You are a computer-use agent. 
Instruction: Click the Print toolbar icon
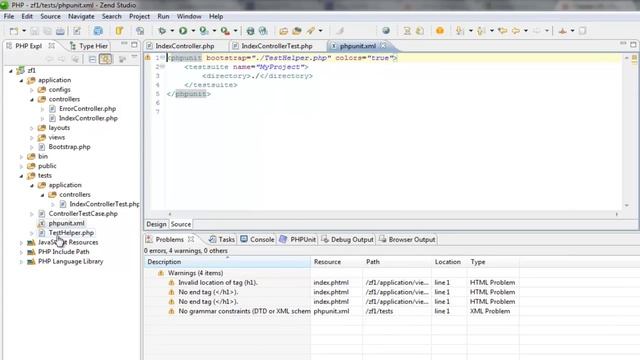[x=60, y=31]
